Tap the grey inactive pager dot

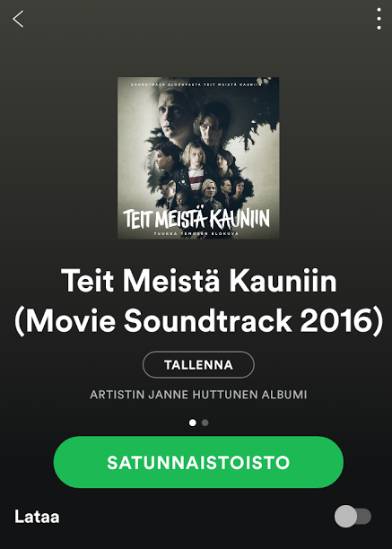205,423
